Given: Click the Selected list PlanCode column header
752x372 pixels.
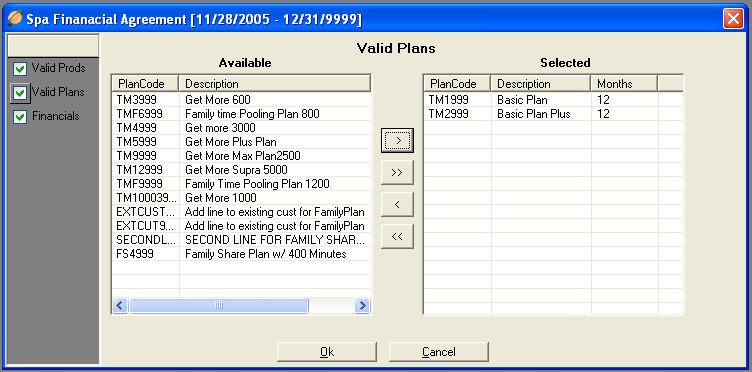Looking at the screenshot, I should [x=458, y=84].
